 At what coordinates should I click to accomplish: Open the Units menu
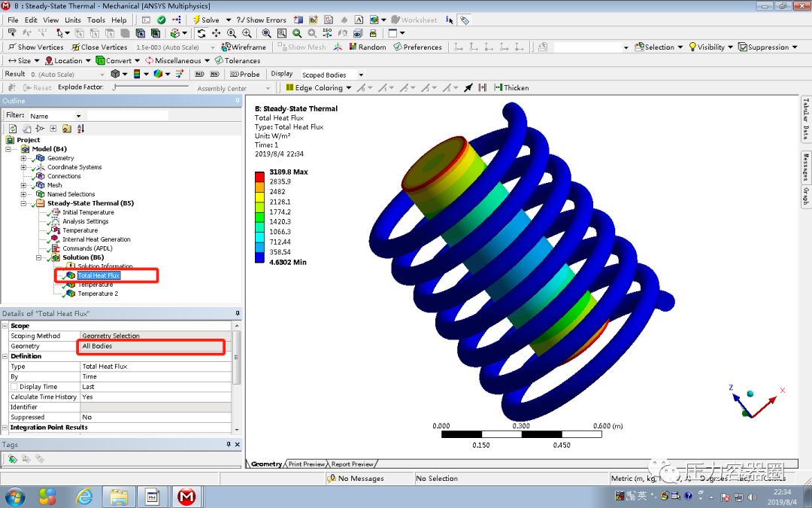point(73,20)
